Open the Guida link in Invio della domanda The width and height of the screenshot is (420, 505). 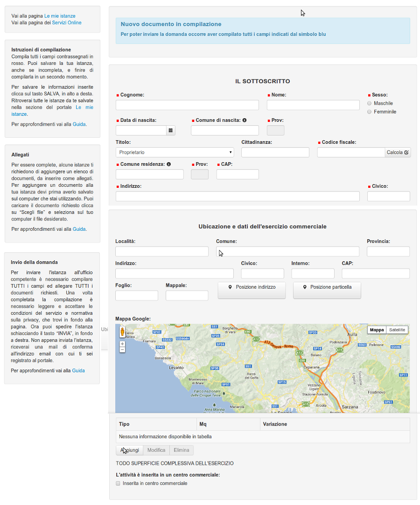pos(78,371)
